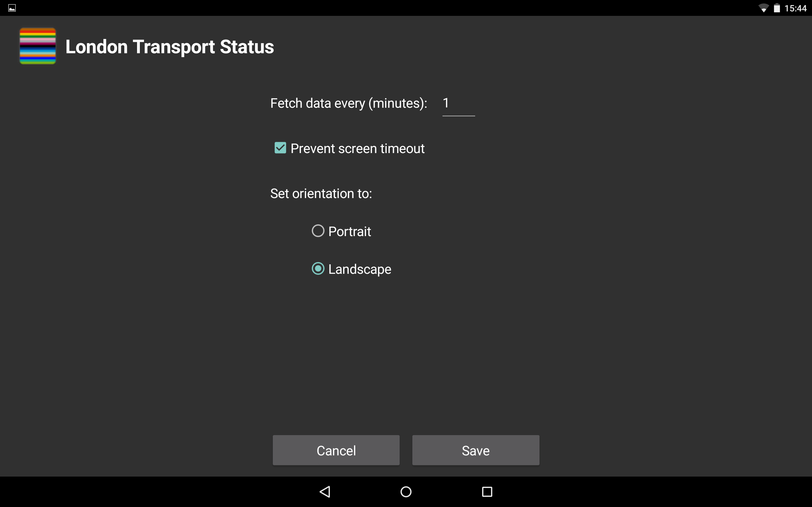Image resolution: width=812 pixels, height=507 pixels.
Task: Disable the Prevent screen timeout checkbox
Action: point(280,148)
